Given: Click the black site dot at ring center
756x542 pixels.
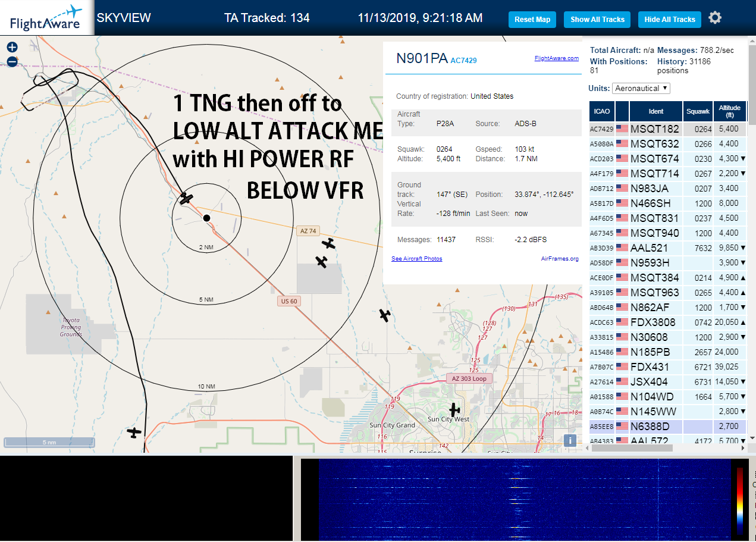Looking at the screenshot, I should pos(206,218).
